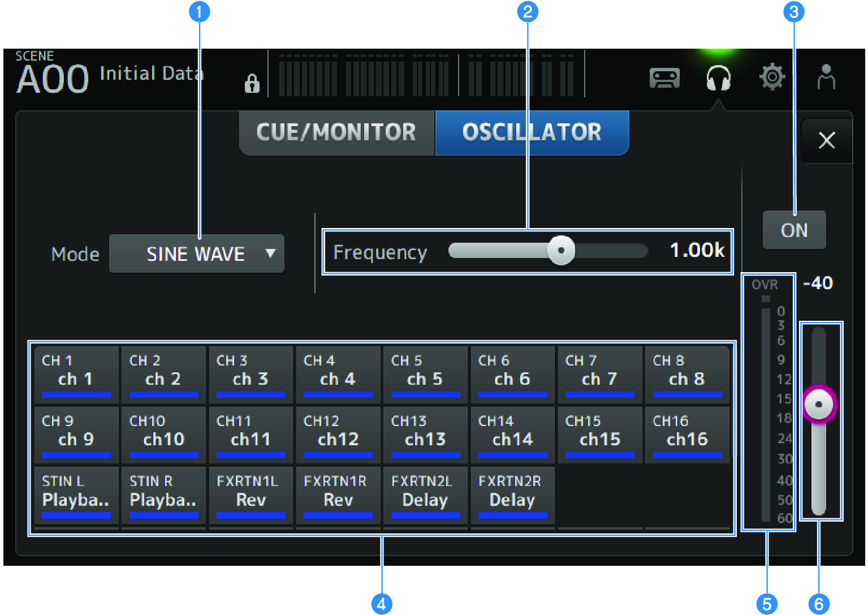Toggle oscillator assign to CH16
Image resolution: width=868 pixels, height=615 pixels.
coord(687,435)
